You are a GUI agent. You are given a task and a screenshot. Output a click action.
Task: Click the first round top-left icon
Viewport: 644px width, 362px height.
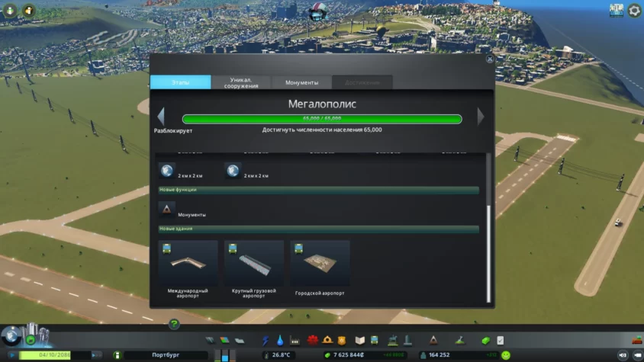point(10,10)
